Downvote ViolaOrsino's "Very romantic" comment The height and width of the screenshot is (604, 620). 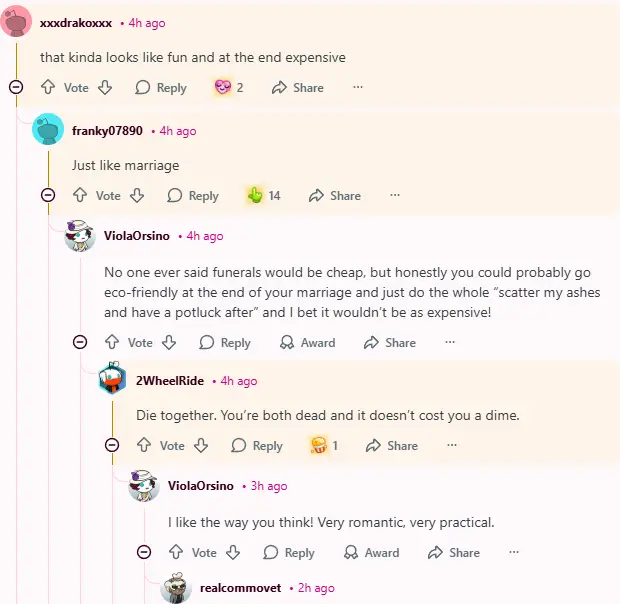(x=234, y=553)
